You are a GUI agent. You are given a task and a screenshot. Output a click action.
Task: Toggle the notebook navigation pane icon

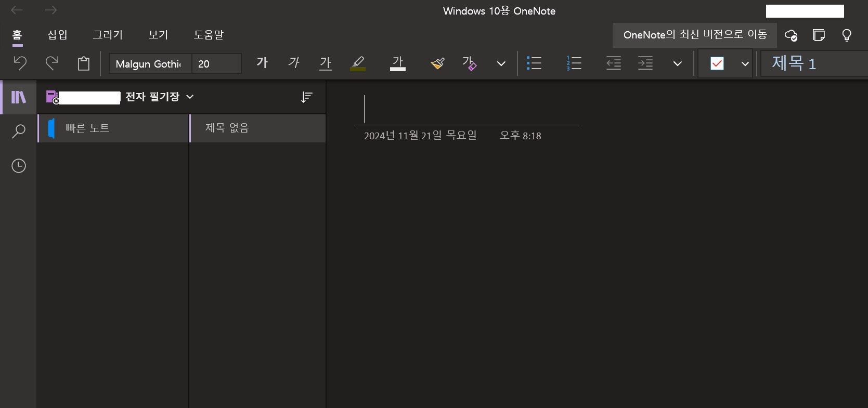coord(19,97)
